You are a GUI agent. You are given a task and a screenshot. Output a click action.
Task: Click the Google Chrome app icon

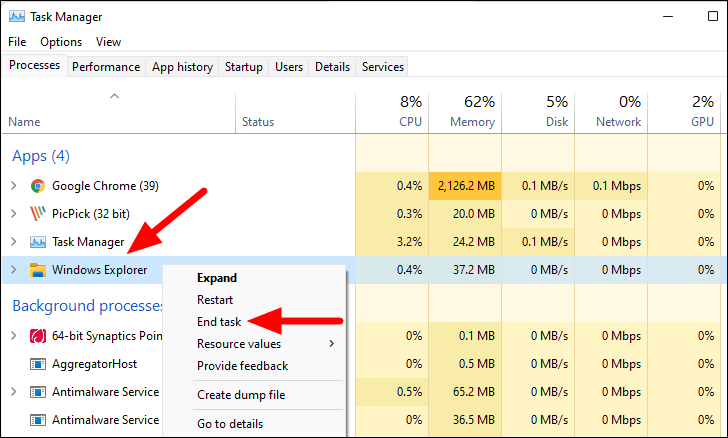[38, 186]
